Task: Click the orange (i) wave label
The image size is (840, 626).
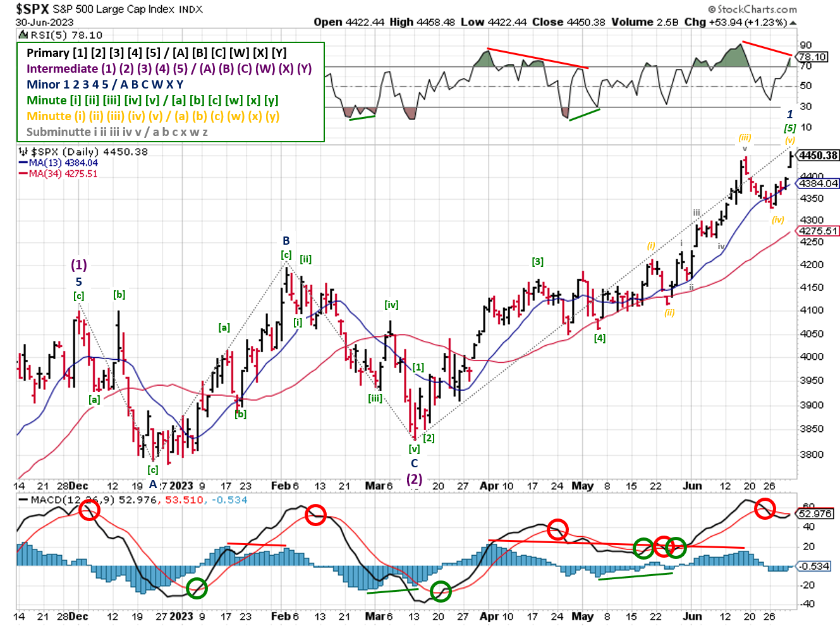Action: (651, 246)
